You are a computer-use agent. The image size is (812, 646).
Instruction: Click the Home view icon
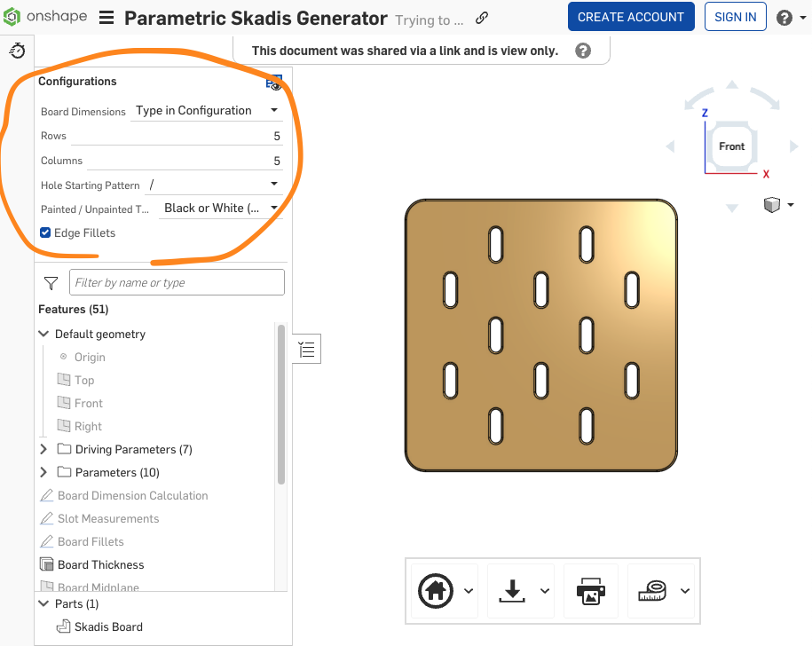(x=435, y=590)
